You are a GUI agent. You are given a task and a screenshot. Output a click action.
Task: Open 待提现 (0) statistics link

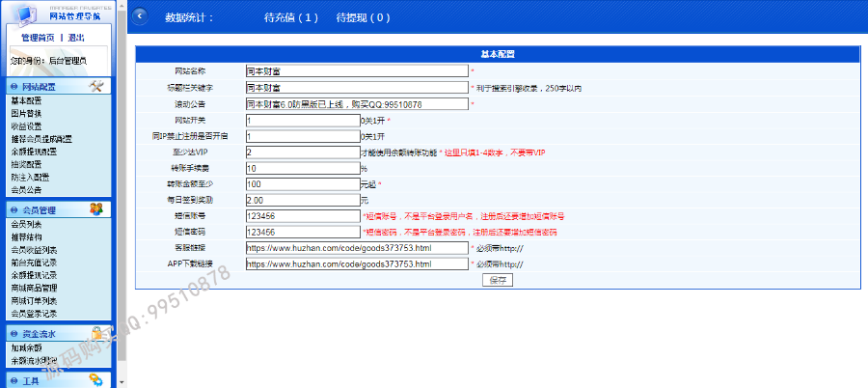[x=364, y=17]
